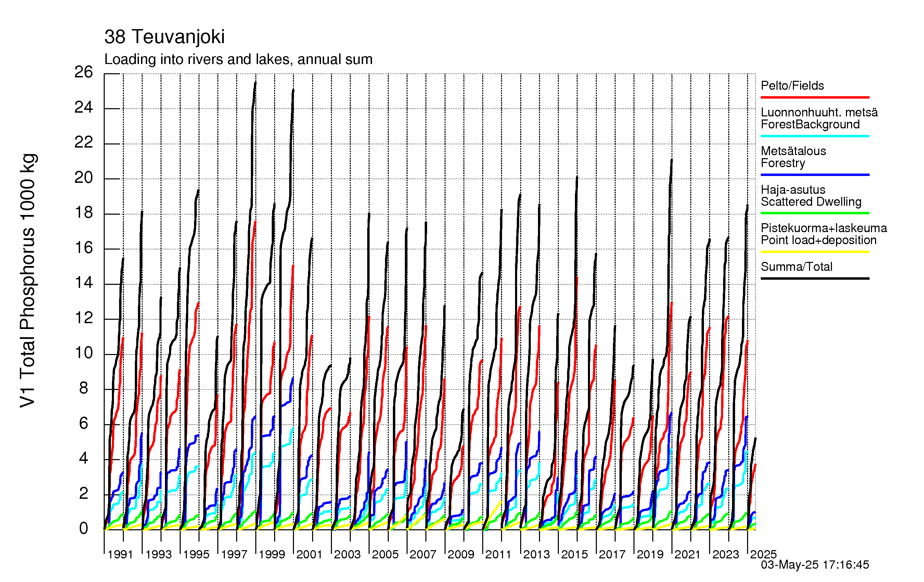This screenshot has height=582, width=924.
Task: Click the 'Point load+deposition' legend text
Action: tap(819, 240)
